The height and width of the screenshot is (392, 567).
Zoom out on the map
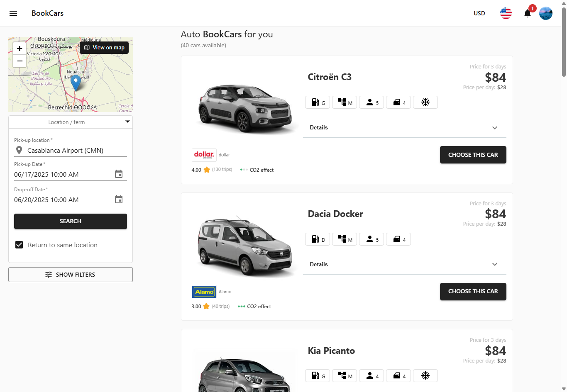[x=20, y=61]
